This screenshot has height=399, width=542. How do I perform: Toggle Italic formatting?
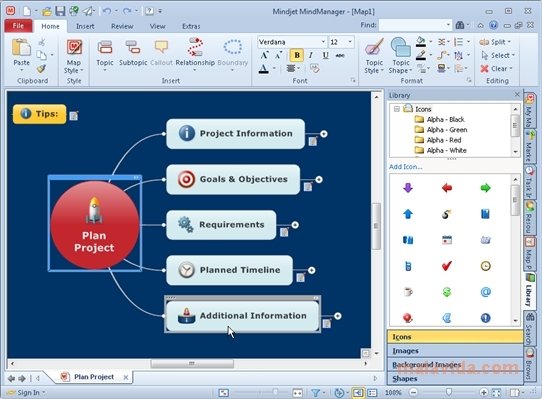click(x=311, y=55)
